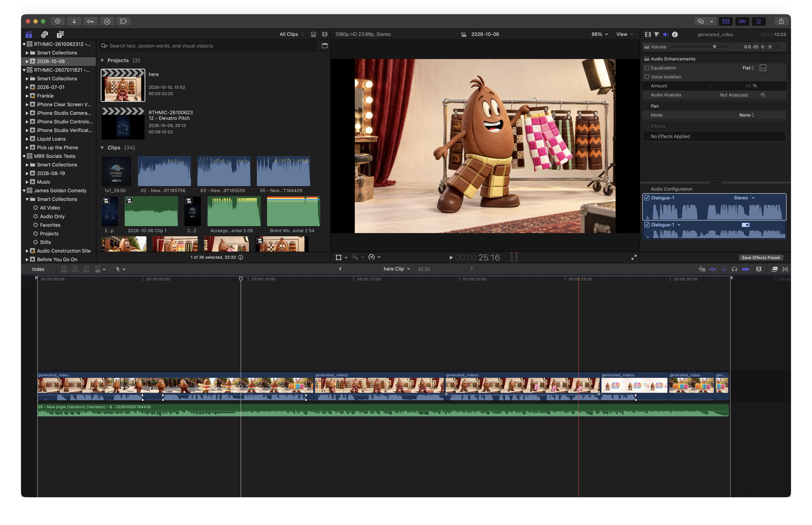Screen dimensions: 812x525
Task: Open the effects browser icon
Action: (775, 269)
